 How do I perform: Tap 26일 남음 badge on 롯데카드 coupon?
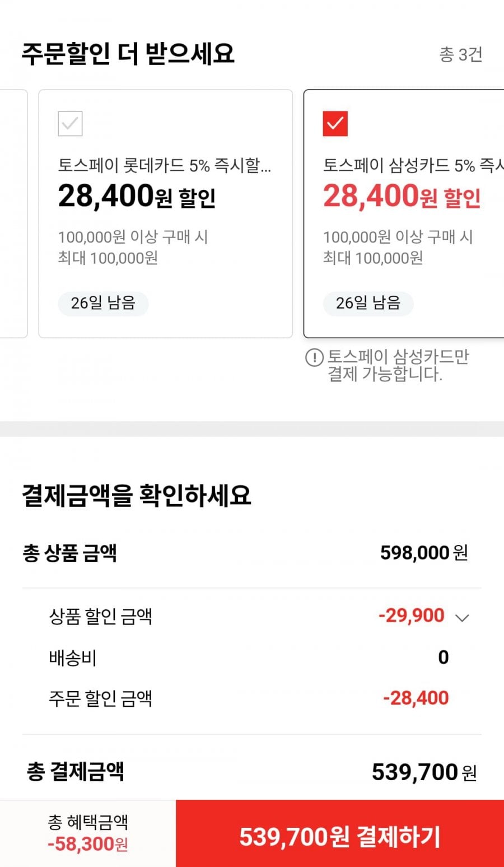coord(103,304)
